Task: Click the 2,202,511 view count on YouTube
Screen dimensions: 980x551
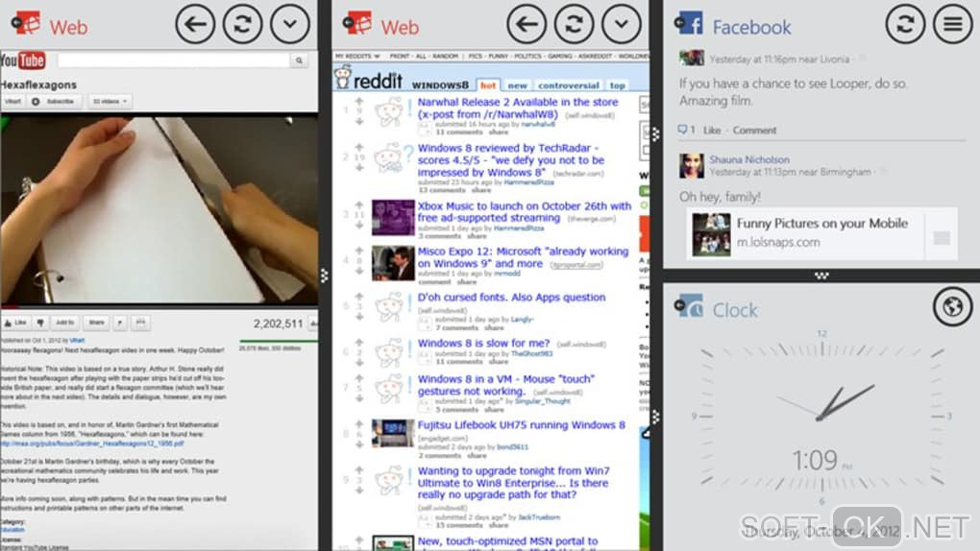Action: pos(278,323)
